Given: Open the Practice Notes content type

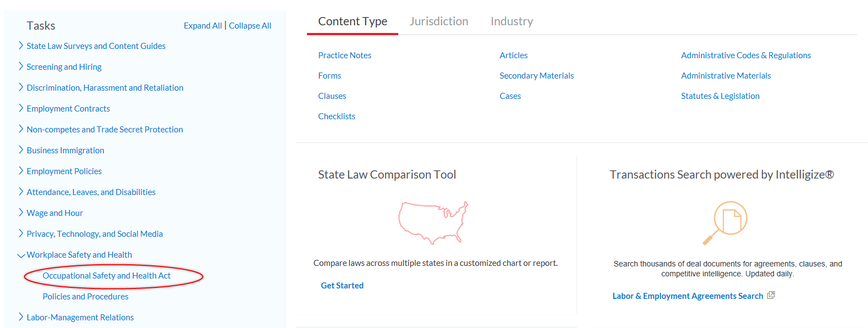Looking at the screenshot, I should 345,55.
